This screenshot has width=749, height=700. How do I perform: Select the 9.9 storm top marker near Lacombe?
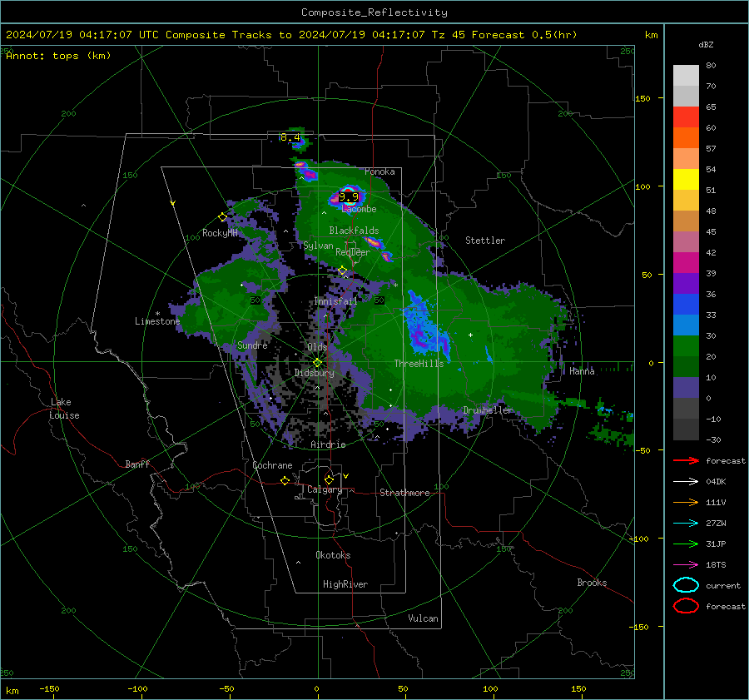click(x=349, y=197)
